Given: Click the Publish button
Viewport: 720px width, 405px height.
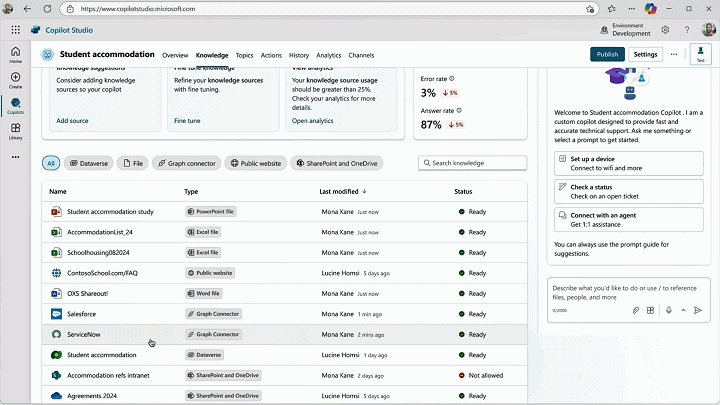Looking at the screenshot, I should (607, 55).
